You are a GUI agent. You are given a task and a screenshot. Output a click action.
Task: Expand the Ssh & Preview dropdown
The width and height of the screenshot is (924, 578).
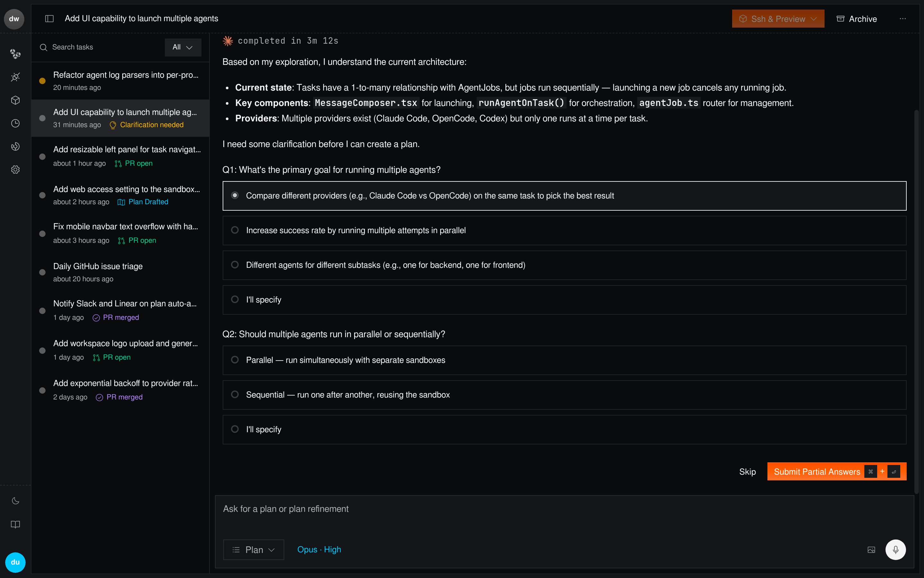click(778, 19)
